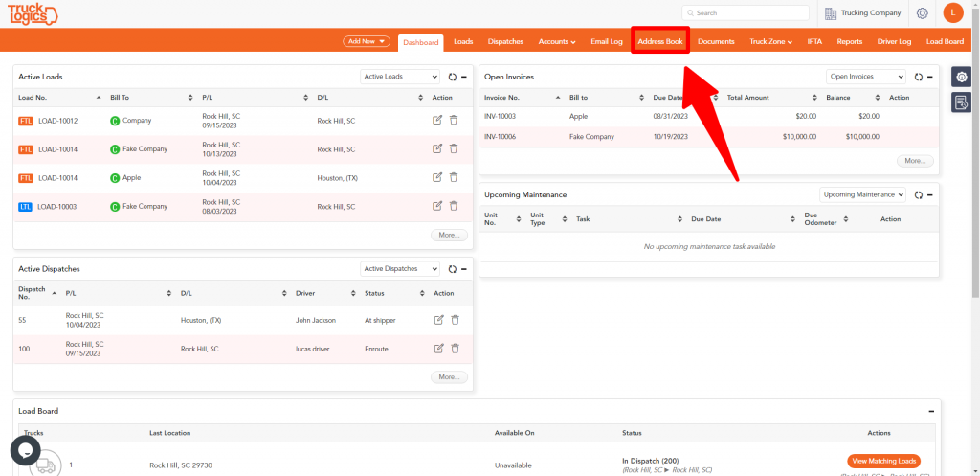This screenshot has height=476, width=980.
Task: Delete dispatch 100 entry
Action: pyautogui.click(x=455, y=349)
